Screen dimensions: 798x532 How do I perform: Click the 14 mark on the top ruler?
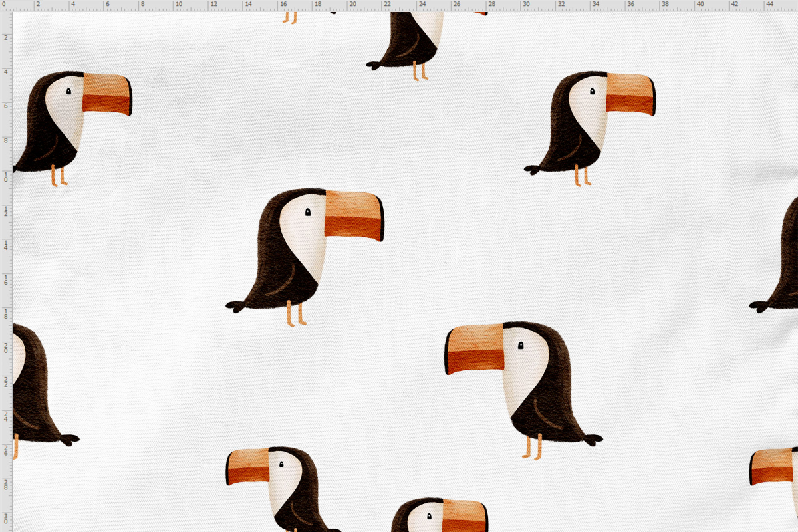click(249, 4)
